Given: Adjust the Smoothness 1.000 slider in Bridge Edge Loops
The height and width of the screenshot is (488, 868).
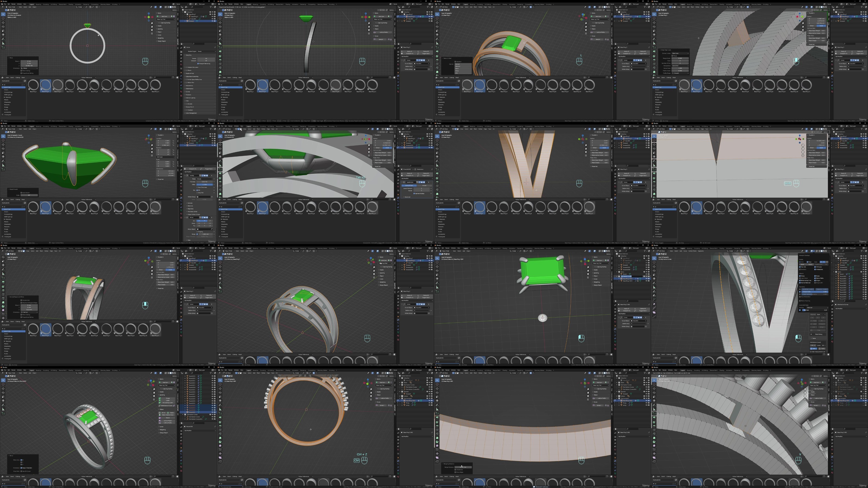Looking at the screenshot, I should (680, 68).
